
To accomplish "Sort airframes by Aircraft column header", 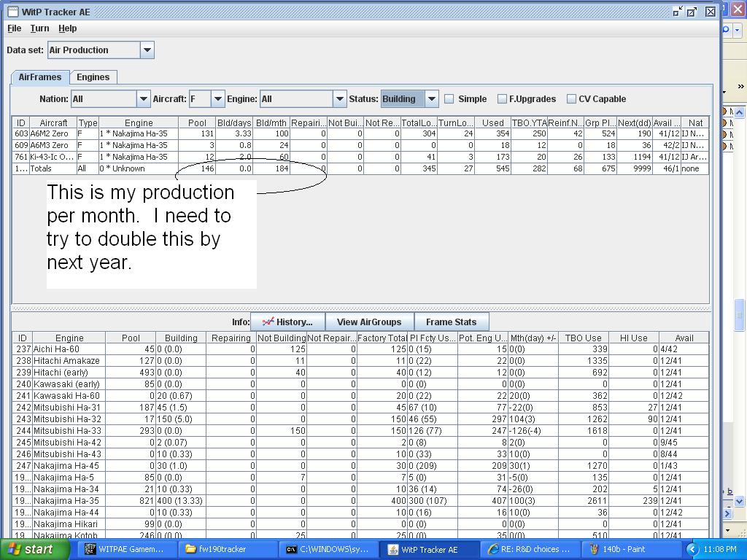I will point(53,122).
